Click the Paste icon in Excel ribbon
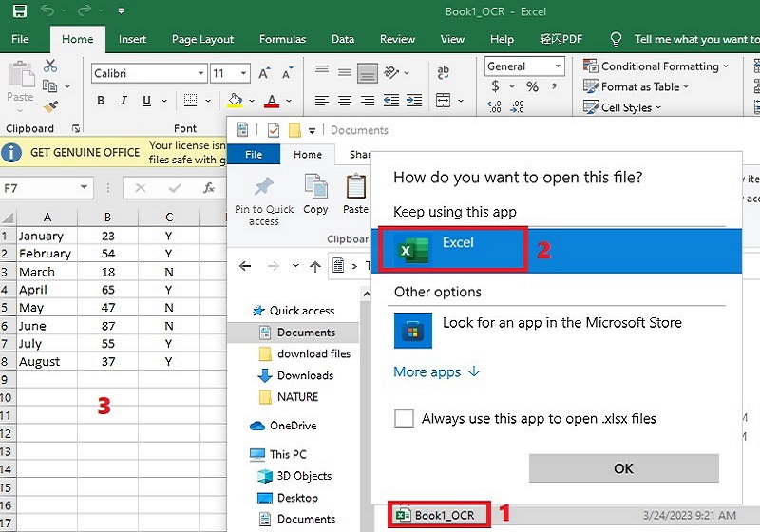Screen dimensions: 760x532 (20, 75)
